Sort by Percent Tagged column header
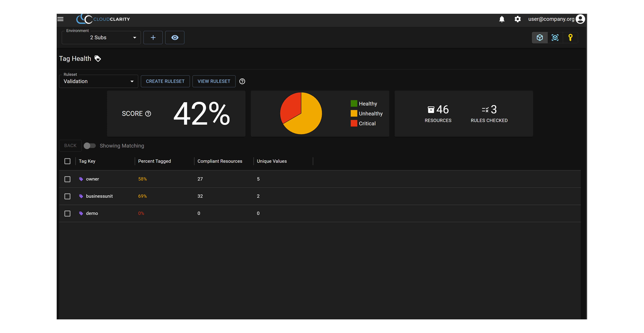The height and width of the screenshot is (333, 644). click(155, 161)
